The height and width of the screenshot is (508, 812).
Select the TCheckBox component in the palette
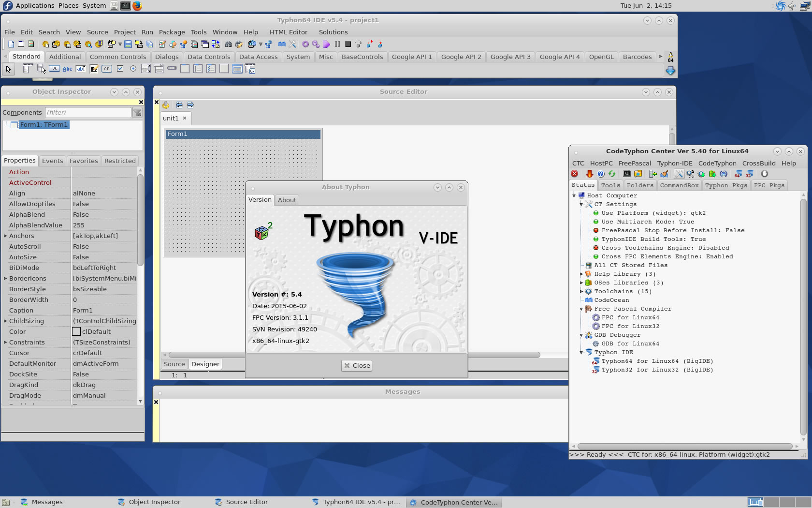coord(120,69)
